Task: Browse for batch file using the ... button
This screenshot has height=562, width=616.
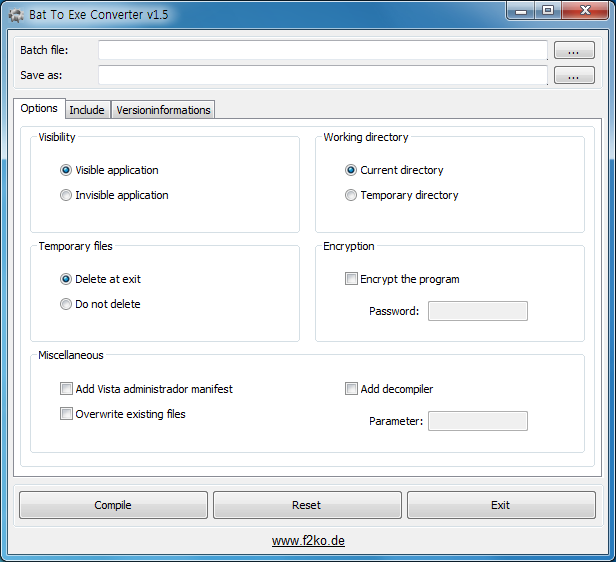Action: tap(574, 50)
